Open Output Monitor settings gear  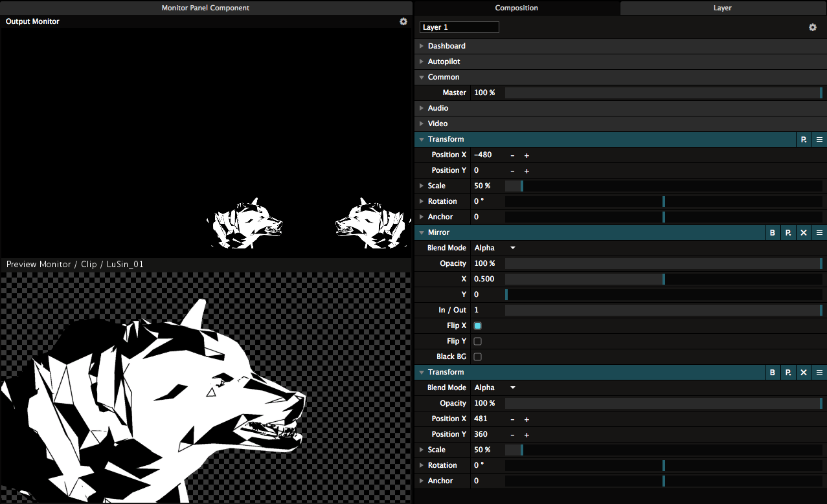coord(403,21)
